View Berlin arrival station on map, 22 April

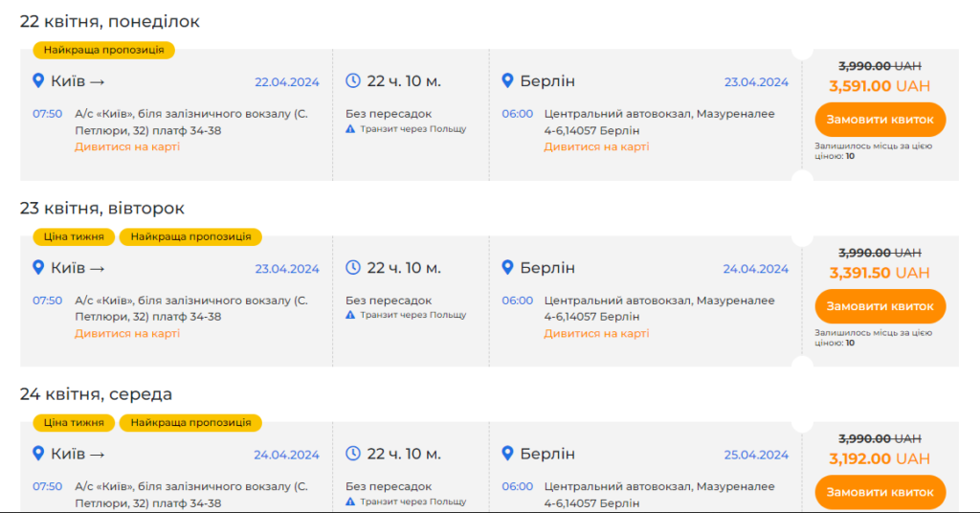coord(596,146)
